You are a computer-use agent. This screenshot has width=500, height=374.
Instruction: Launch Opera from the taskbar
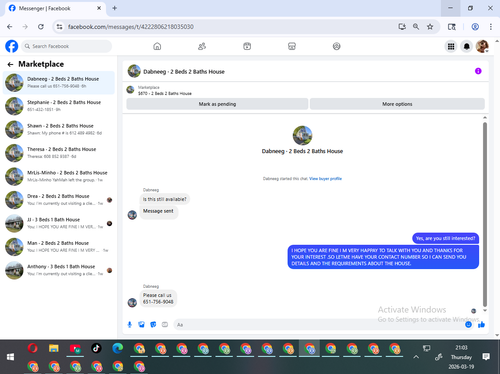[32, 349]
